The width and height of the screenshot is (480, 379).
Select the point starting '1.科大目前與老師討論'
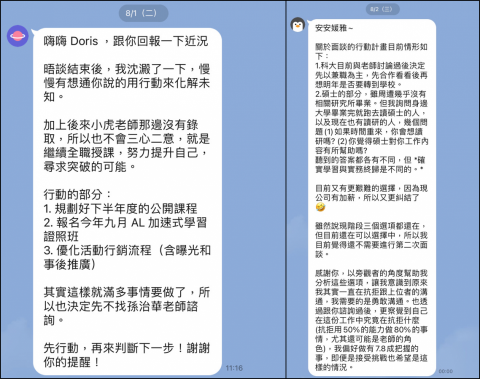click(371, 75)
